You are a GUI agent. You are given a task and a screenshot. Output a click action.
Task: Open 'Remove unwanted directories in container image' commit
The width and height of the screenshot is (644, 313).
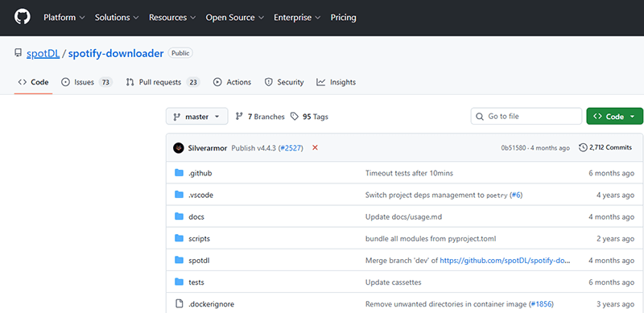pos(446,304)
